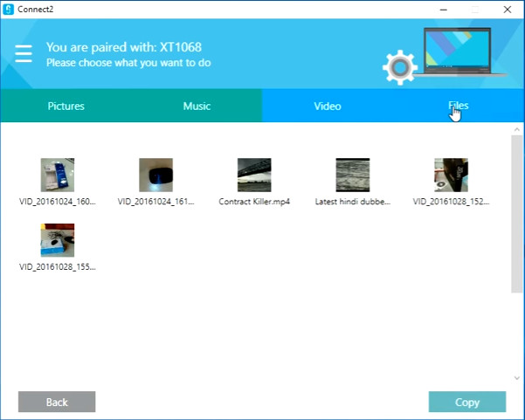Click the scrollbar up arrow
The width and height of the screenshot is (525, 420).
point(517,129)
